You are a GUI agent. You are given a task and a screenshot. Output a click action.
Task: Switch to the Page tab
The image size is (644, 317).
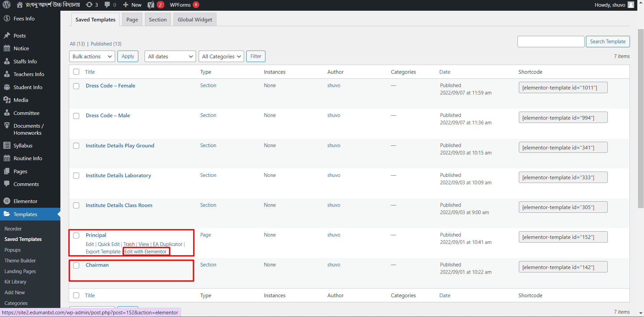point(132,19)
